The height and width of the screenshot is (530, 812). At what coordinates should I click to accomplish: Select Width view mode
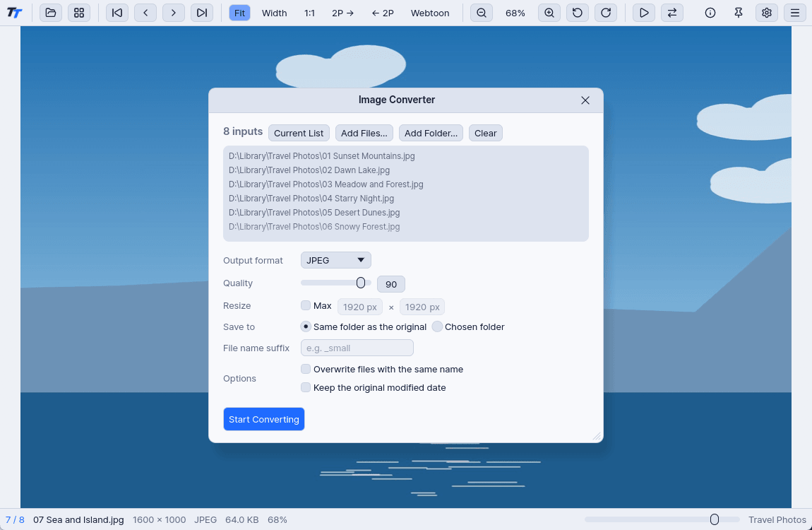275,13
